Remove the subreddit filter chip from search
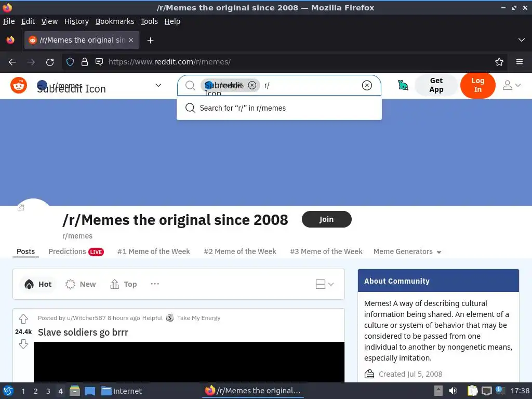The height and width of the screenshot is (399, 532). point(252,85)
